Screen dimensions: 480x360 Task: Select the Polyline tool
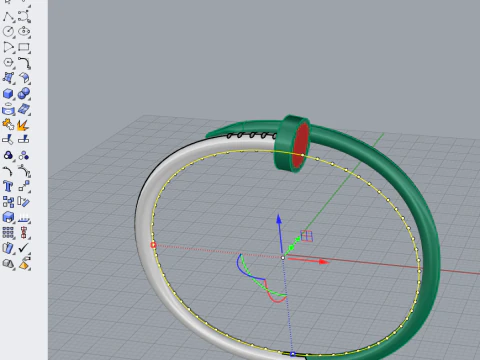point(8,16)
